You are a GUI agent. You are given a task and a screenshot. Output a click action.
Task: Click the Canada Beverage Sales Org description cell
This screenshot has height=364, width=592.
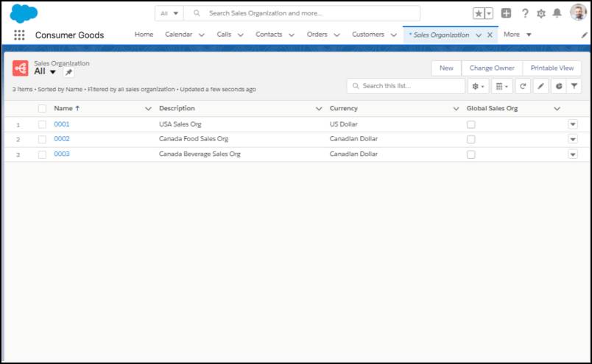(200, 154)
